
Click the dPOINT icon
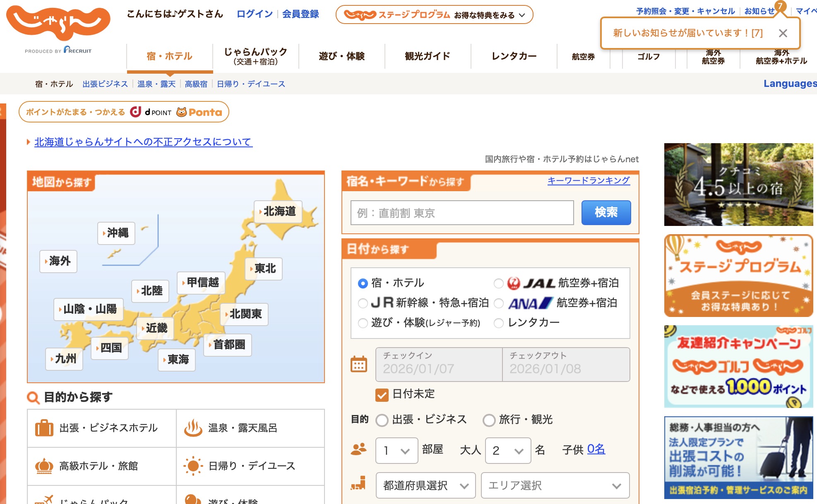tap(137, 112)
